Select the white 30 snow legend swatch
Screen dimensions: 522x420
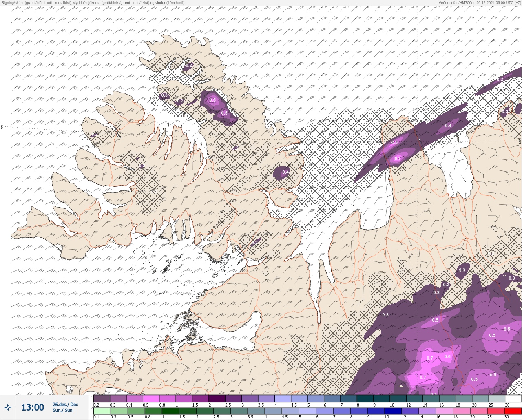(x=513, y=398)
